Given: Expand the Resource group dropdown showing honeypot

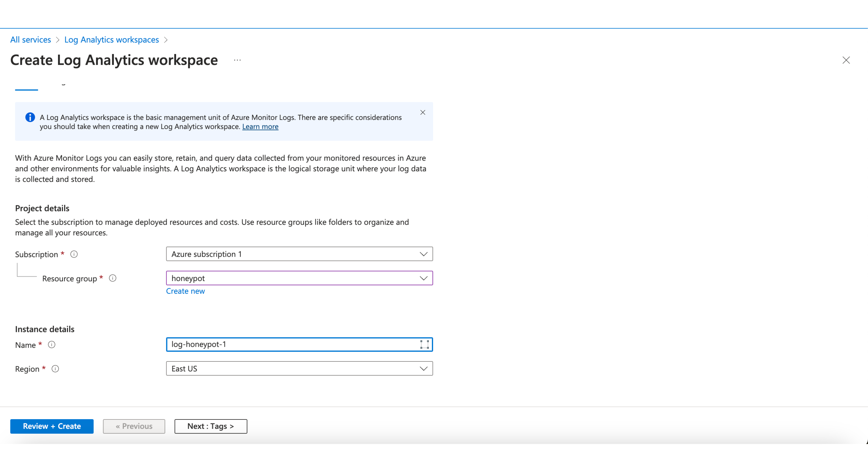Looking at the screenshot, I should (299, 278).
